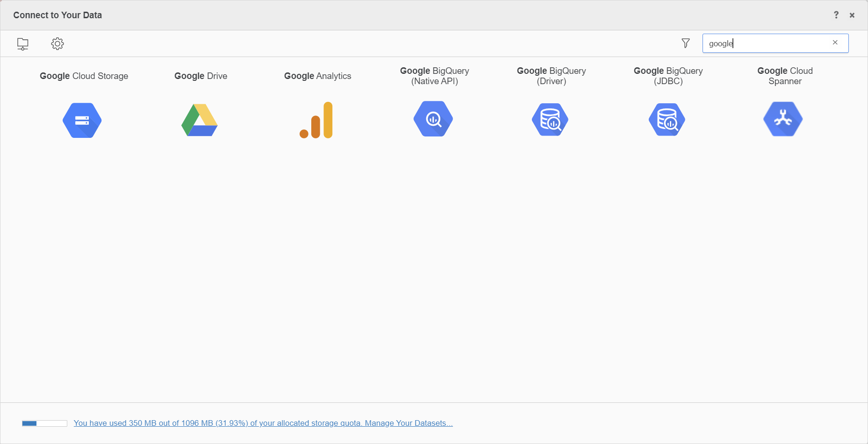Screen dimensions: 868x444
Task: Choose the Google Analytics bar chart icon
Action: [x=316, y=120]
